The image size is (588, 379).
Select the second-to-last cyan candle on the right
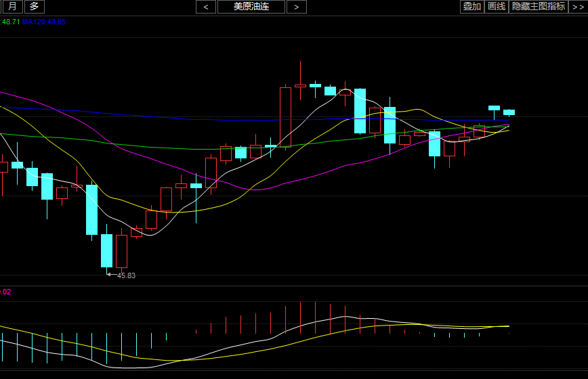pos(494,108)
